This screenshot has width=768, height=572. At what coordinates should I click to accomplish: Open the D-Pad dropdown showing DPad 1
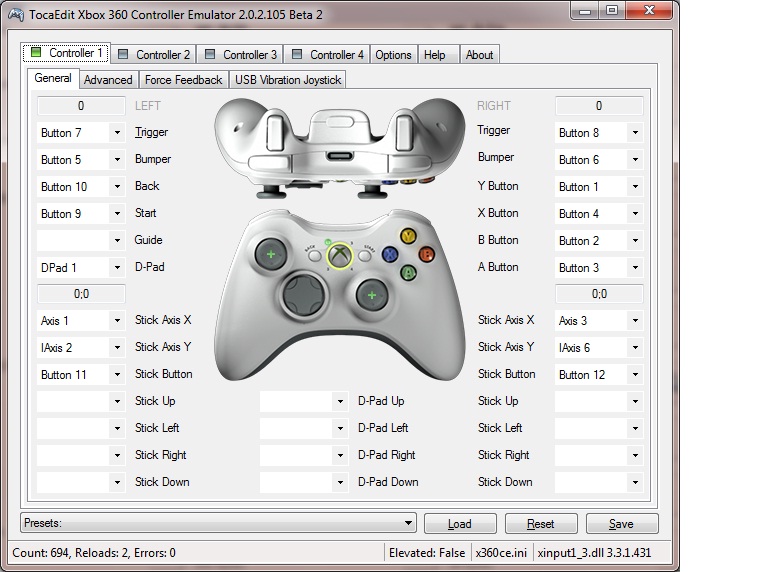coord(81,267)
